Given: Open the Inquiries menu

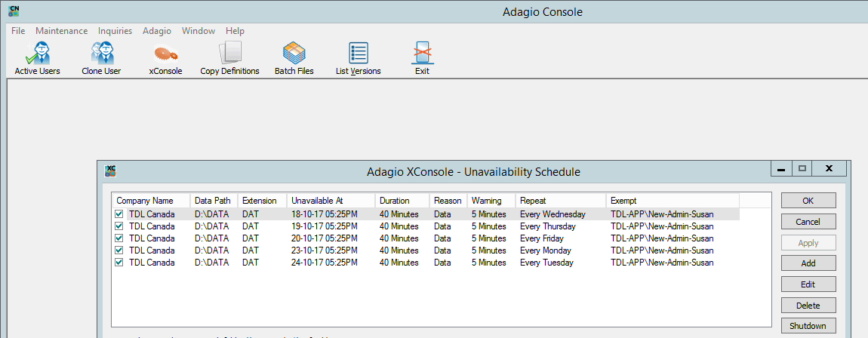Looking at the screenshot, I should pos(115,31).
